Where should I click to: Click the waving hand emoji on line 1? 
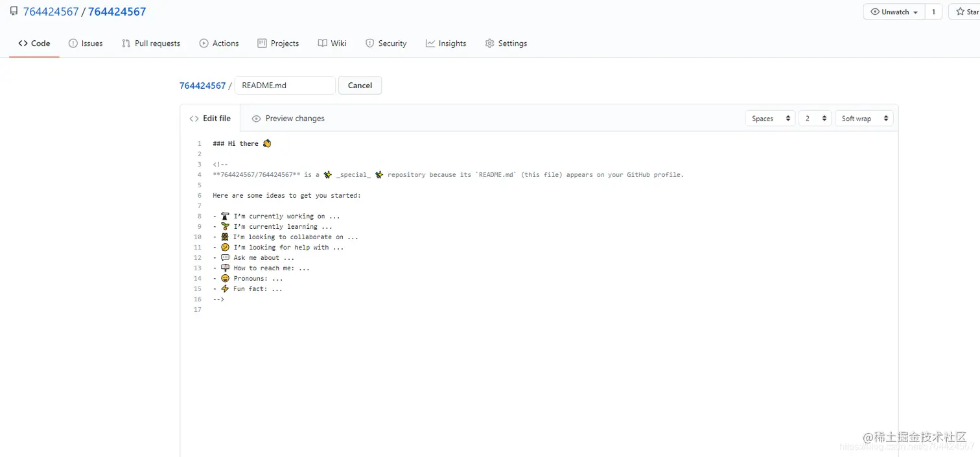(x=266, y=143)
